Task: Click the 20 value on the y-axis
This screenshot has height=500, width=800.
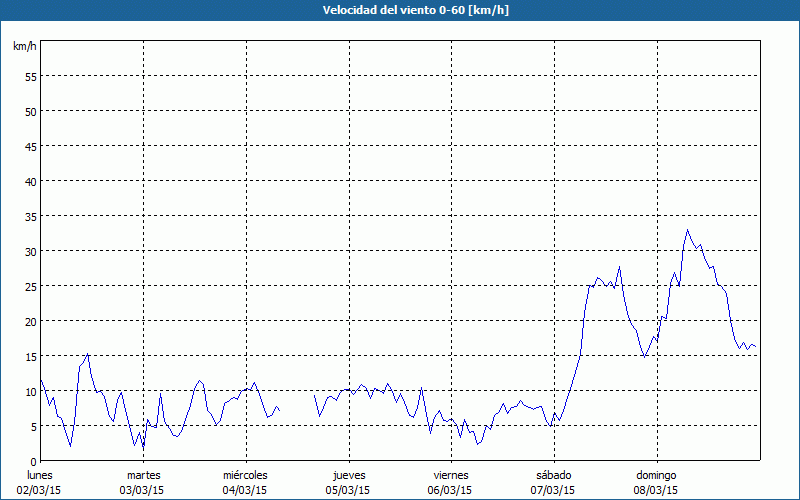Action: pyautogui.click(x=30, y=321)
